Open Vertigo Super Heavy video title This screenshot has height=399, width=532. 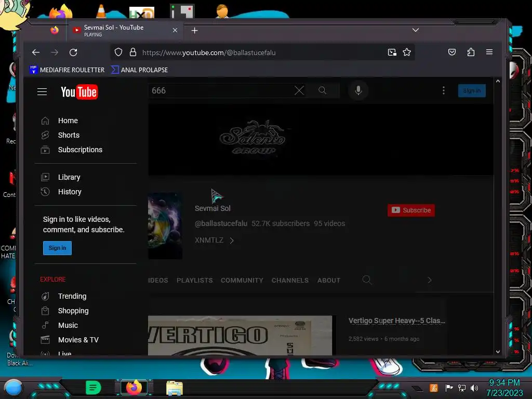point(396,321)
